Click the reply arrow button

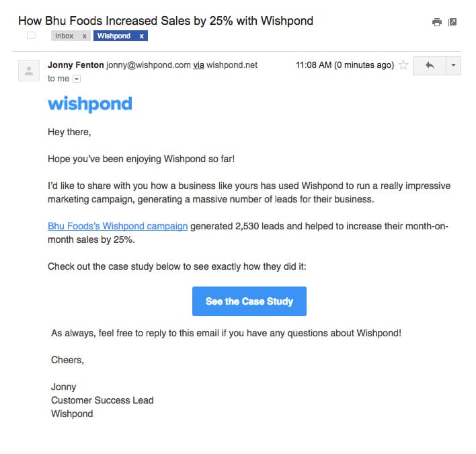pos(429,65)
